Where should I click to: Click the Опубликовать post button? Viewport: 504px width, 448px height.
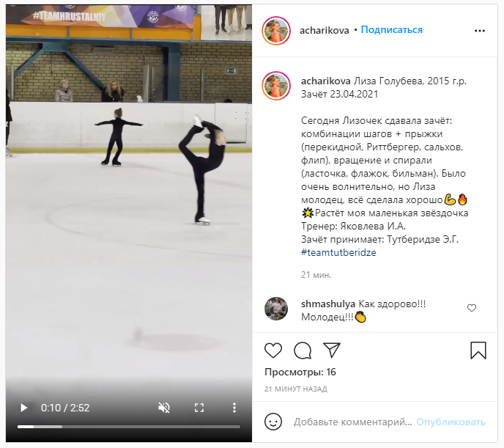[451, 422]
